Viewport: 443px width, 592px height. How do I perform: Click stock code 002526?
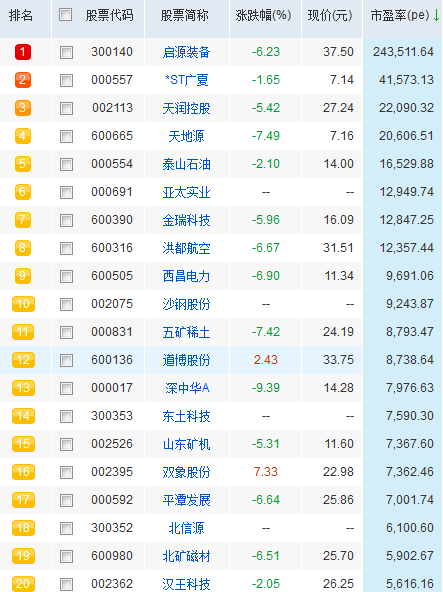click(x=112, y=444)
